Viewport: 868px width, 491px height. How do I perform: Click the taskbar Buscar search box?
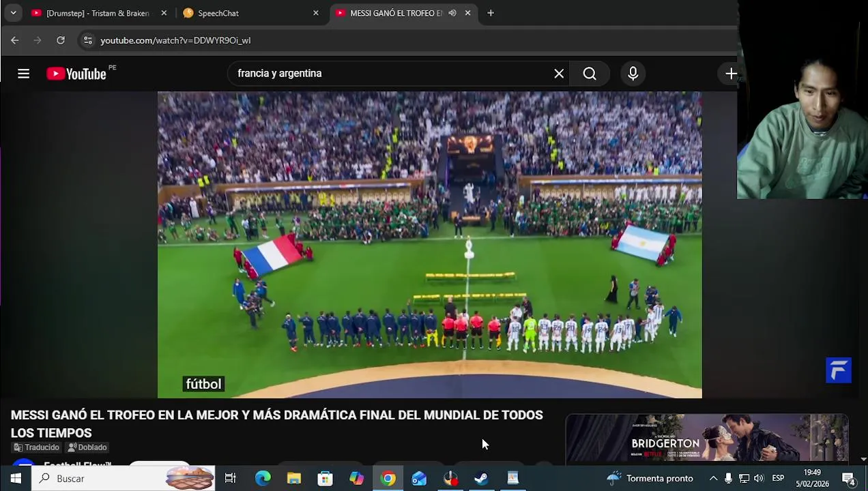click(123, 479)
